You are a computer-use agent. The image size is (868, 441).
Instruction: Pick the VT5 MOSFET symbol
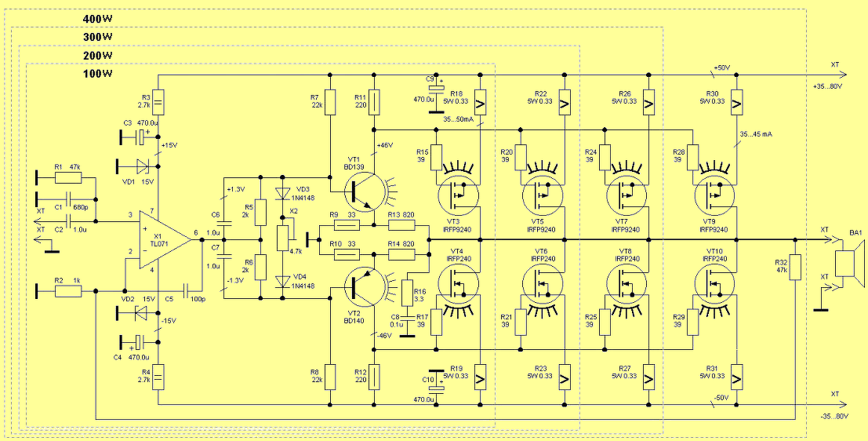tap(543, 195)
